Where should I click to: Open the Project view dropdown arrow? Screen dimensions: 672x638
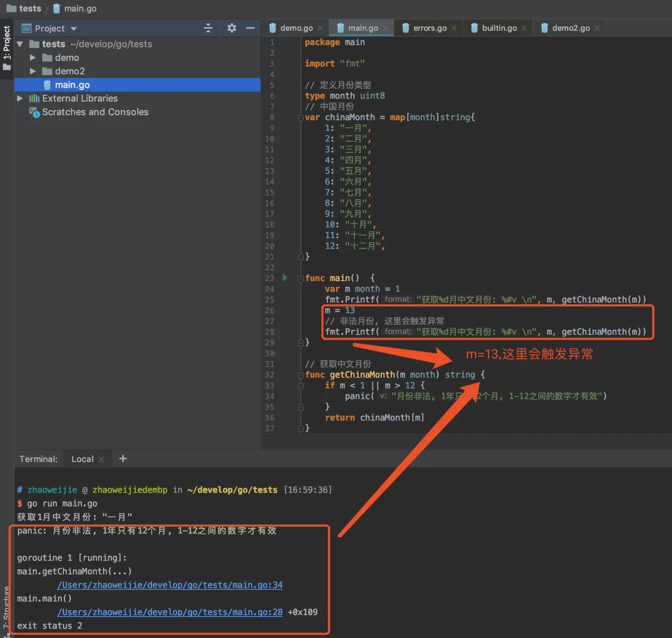point(74,29)
